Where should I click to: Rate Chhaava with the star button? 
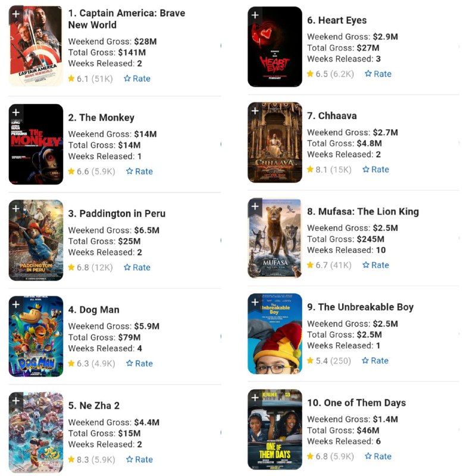click(x=376, y=170)
